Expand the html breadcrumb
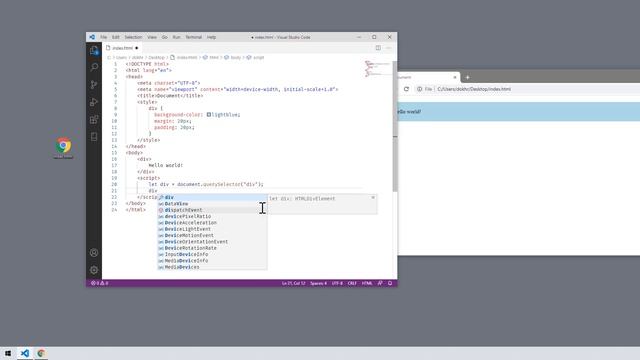640x360 pixels. pyautogui.click(x=211, y=58)
